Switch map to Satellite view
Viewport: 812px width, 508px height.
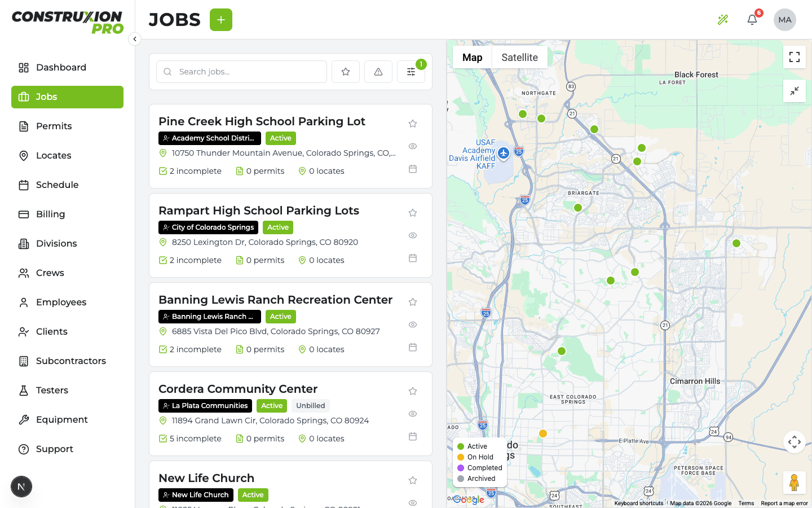coord(520,58)
